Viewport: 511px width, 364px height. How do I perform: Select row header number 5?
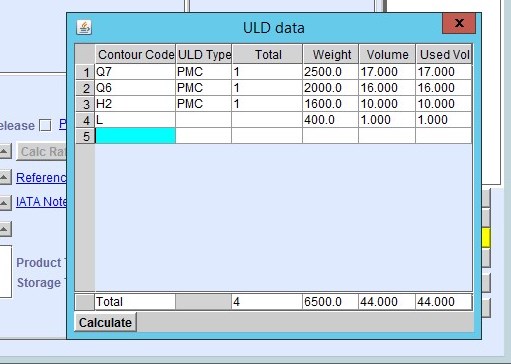click(85, 136)
